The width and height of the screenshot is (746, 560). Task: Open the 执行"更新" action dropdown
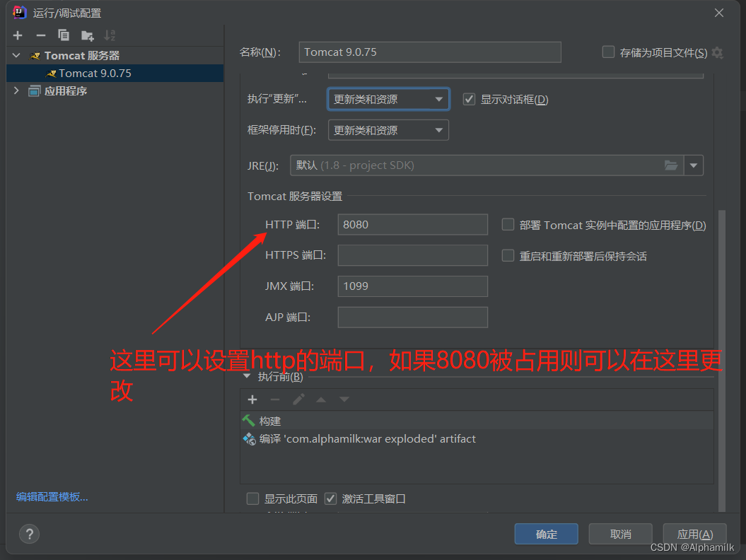(388, 100)
